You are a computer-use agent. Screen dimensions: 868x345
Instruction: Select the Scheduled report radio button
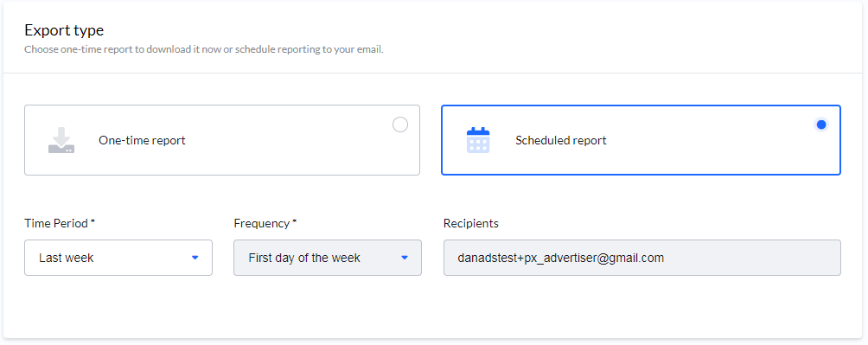[821, 125]
